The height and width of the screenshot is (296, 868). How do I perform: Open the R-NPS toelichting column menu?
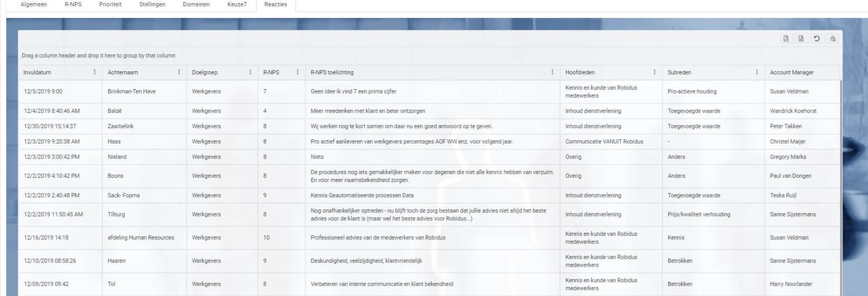point(552,72)
